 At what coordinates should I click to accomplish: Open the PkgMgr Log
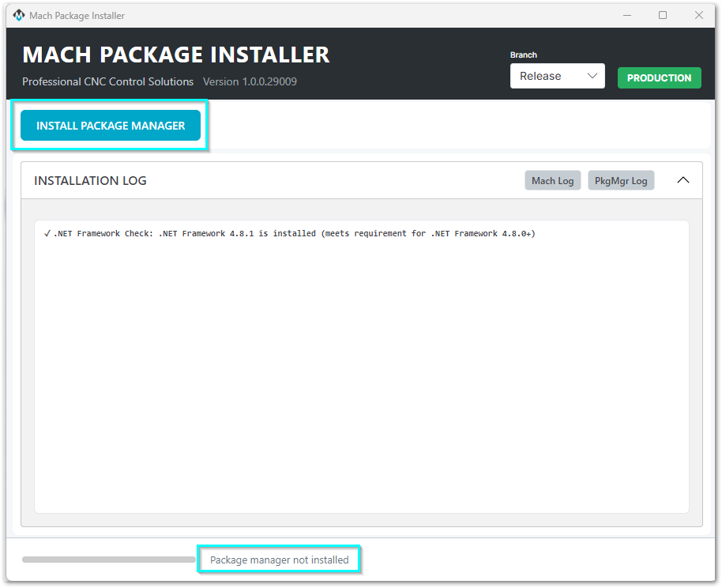coord(620,181)
